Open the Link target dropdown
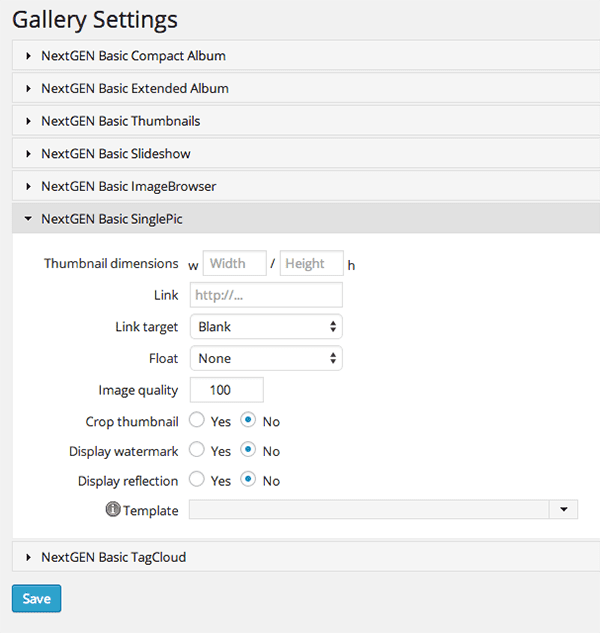 click(266, 327)
